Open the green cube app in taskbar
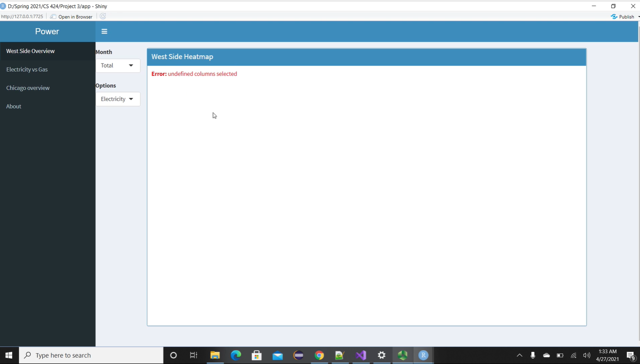 [x=403, y=355]
